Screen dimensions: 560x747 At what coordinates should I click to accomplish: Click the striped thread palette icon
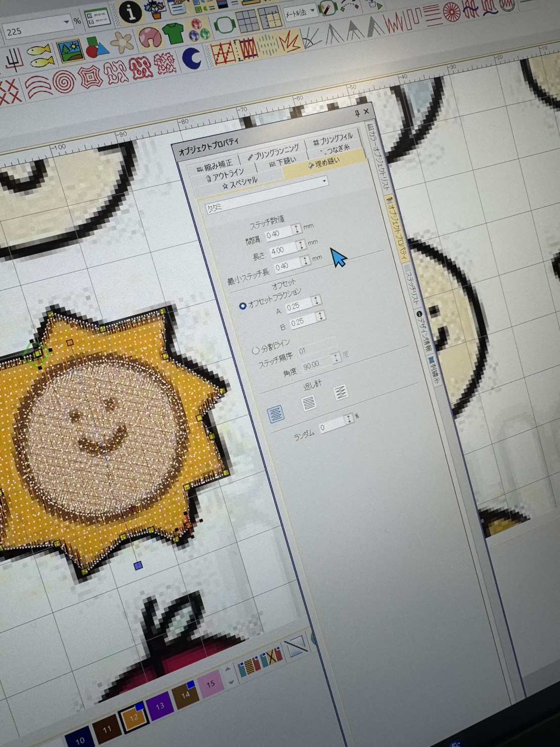pyautogui.click(x=249, y=667)
